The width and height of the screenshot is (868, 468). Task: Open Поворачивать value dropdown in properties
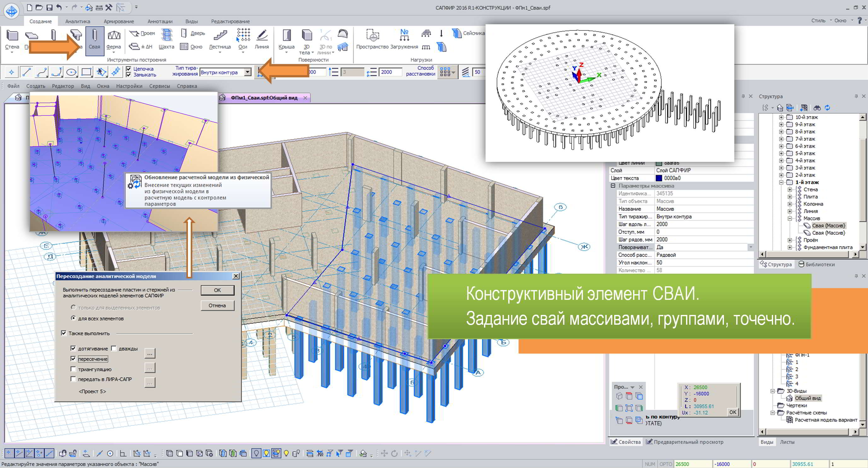tap(750, 247)
